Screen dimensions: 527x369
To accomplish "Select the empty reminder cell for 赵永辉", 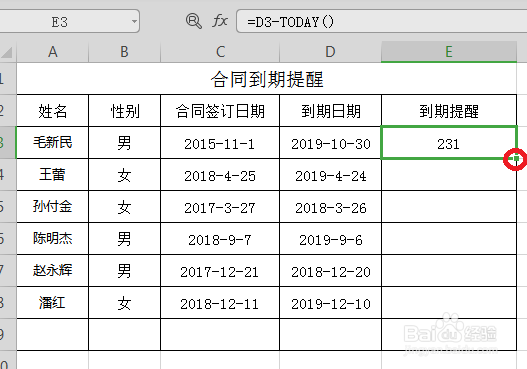I will (449, 271).
